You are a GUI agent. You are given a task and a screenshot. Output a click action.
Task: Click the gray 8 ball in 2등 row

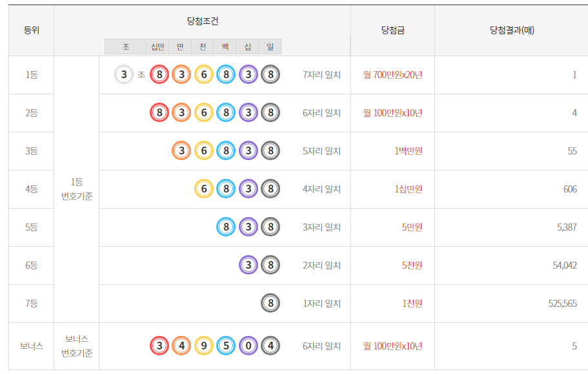click(270, 112)
